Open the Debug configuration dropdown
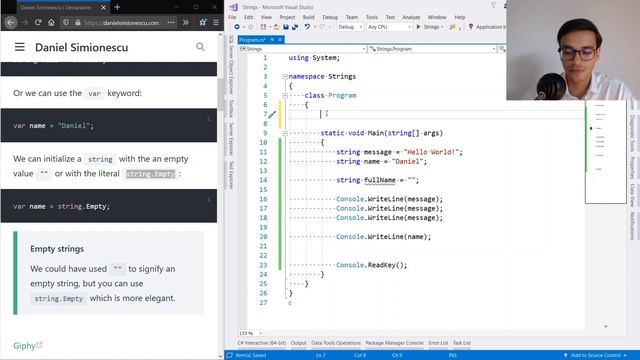Screen dimensions: 640x360 [x=350, y=27]
